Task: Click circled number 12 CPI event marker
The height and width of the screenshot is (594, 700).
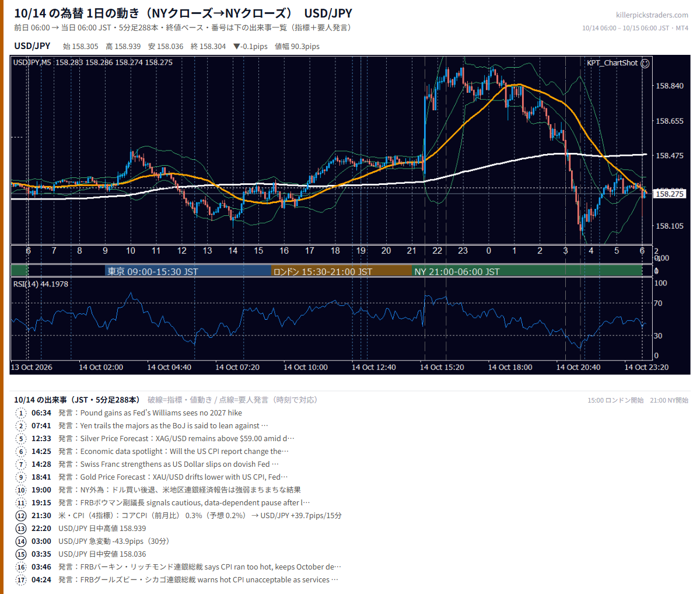Action: 22,516
